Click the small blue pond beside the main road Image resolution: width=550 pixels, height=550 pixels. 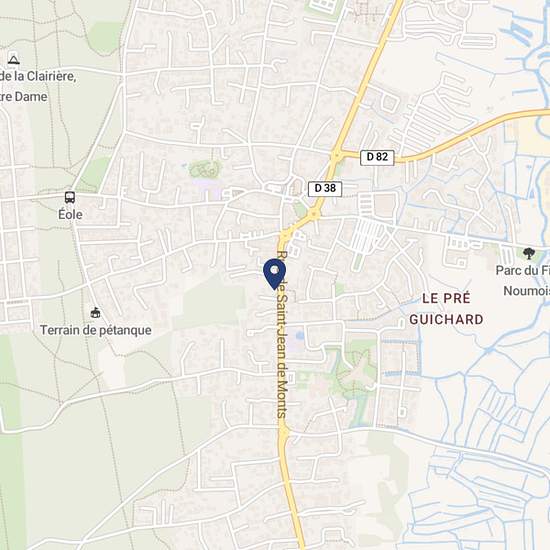pyautogui.click(x=300, y=336)
